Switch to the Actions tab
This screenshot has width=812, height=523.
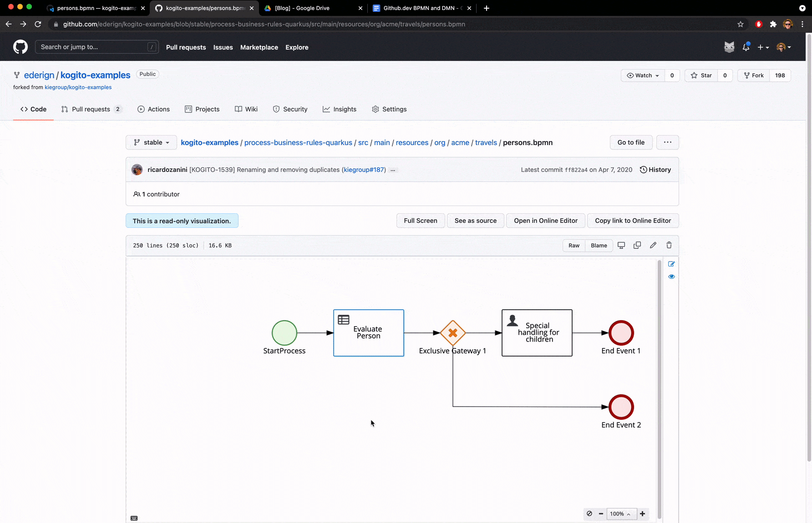[153, 109]
